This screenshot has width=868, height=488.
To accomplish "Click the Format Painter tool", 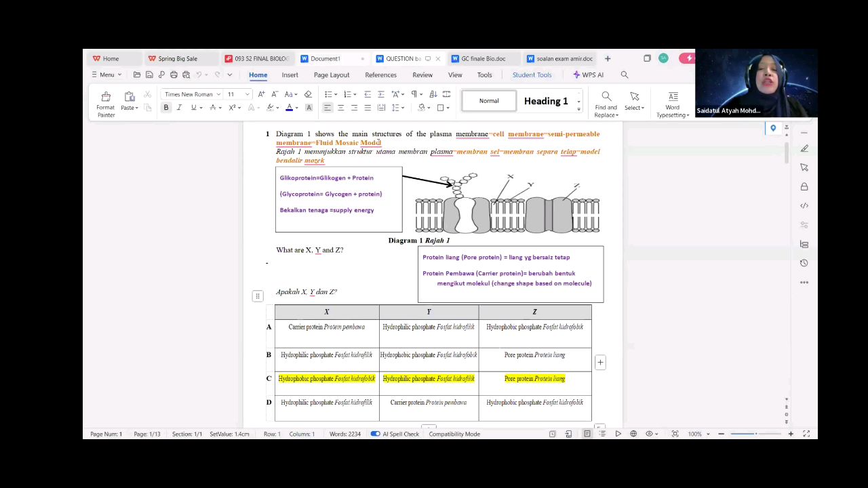I will (x=106, y=103).
